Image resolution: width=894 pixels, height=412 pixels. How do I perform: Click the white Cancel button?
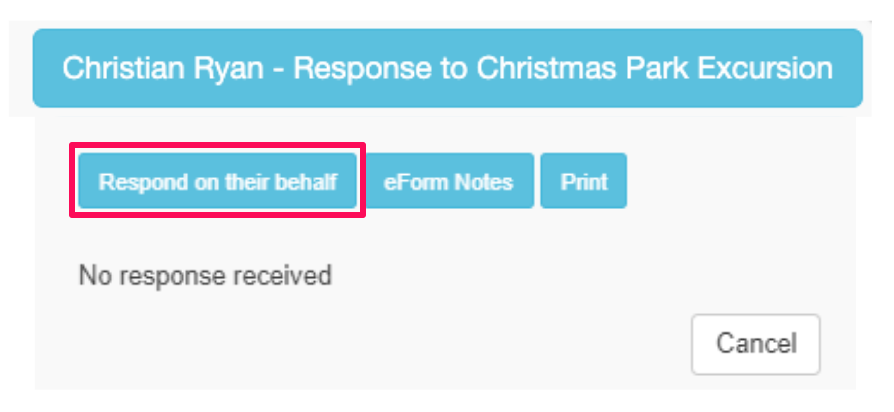click(x=755, y=344)
